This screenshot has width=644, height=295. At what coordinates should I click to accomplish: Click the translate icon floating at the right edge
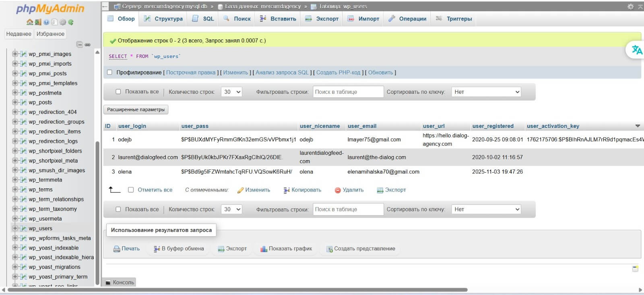pyautogui.click(x=637, y=50)
